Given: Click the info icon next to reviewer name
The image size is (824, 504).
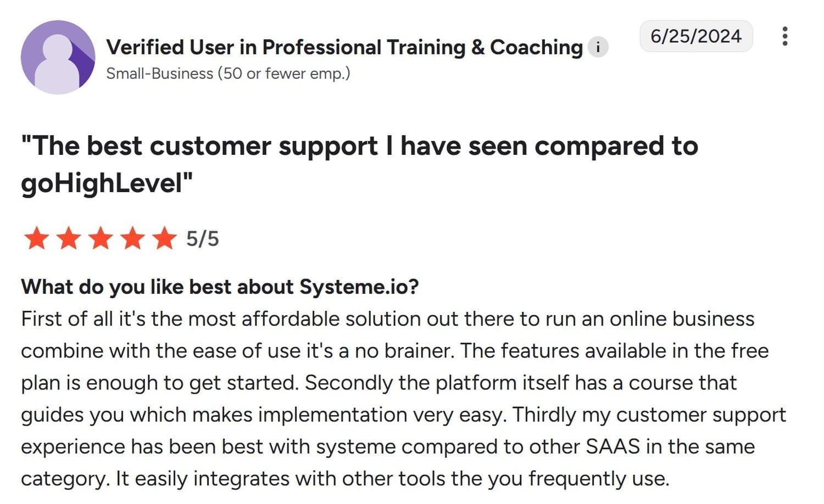Looking at the screenshot, I should point(598,47).
